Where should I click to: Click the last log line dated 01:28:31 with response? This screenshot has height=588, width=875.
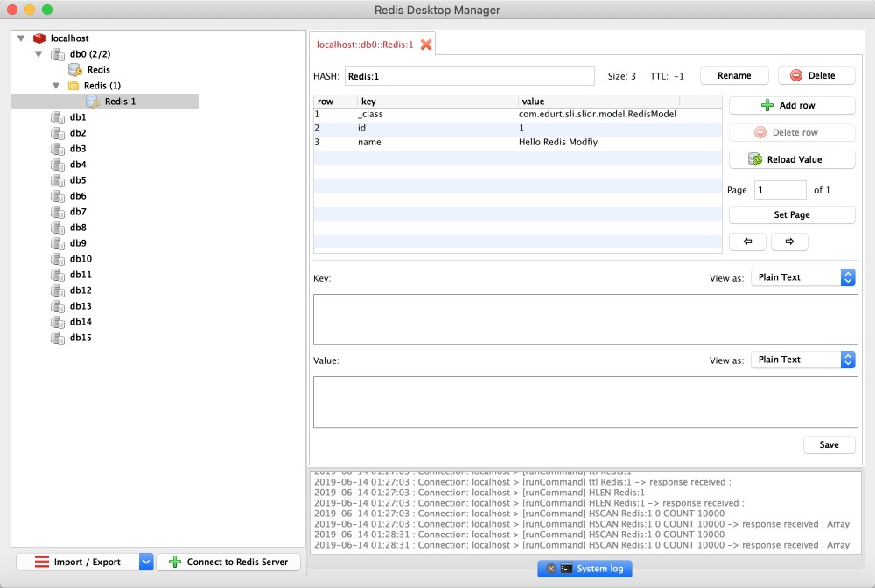[x=582, y=545]
